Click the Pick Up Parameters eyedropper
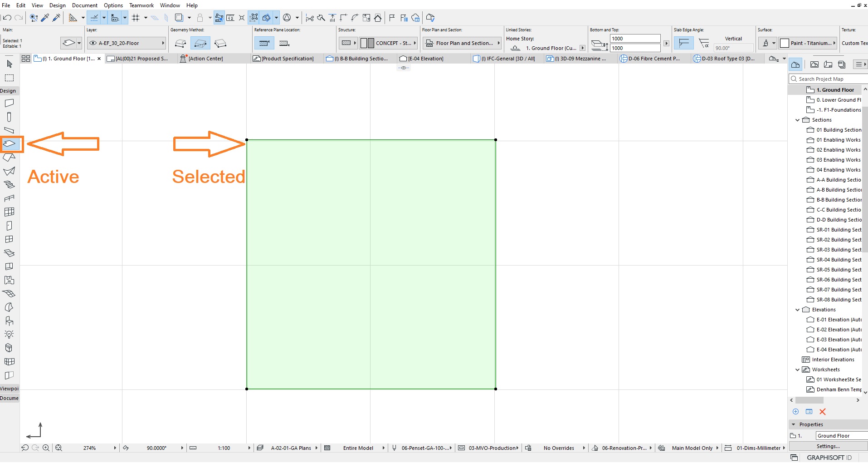Screen dimensions: 868x463 coord(45,18)
